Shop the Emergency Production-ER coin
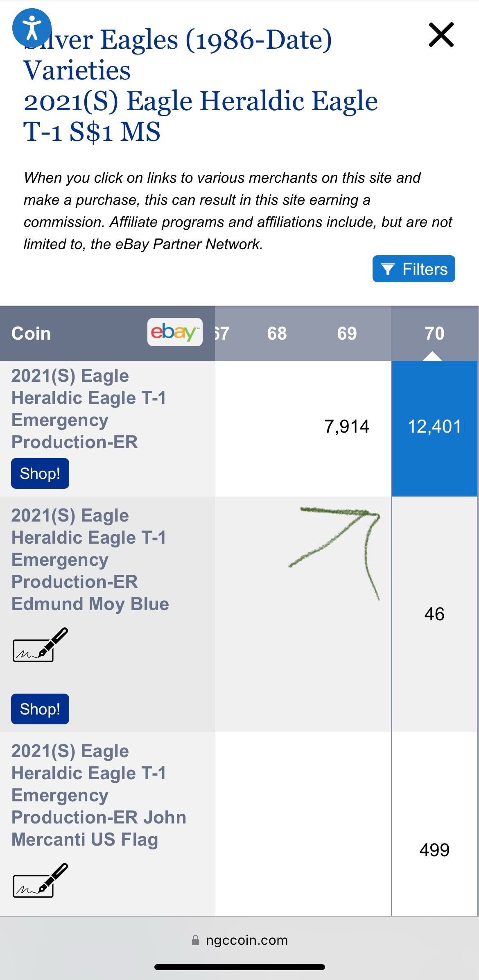The image size is (479, 980). (40, 473)
